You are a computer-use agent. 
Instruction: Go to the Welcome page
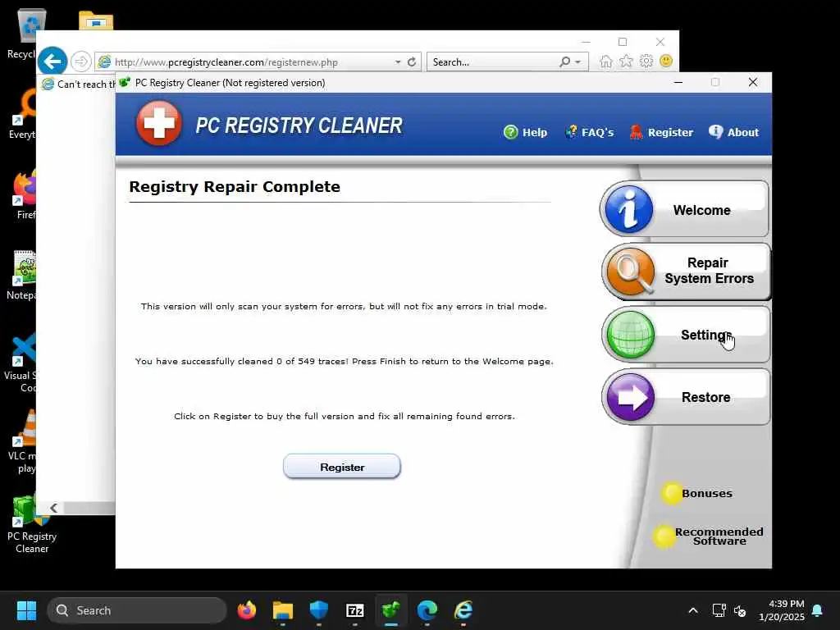pyautogui.click(x=684, y=209)
